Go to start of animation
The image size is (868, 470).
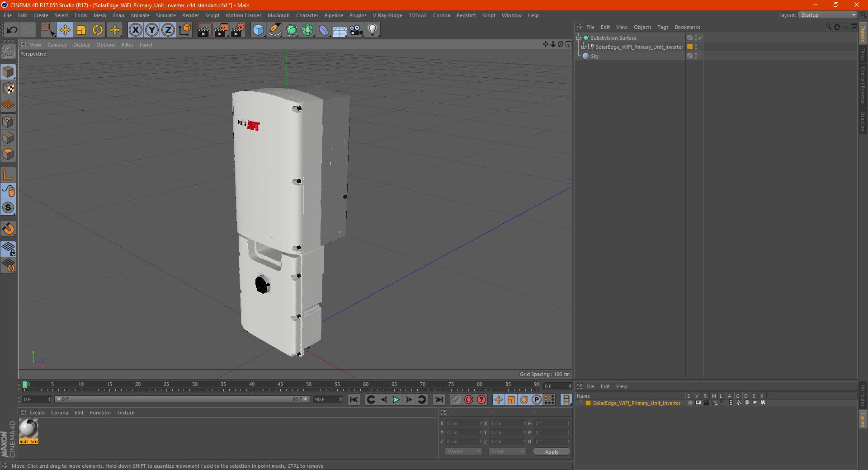354,399
